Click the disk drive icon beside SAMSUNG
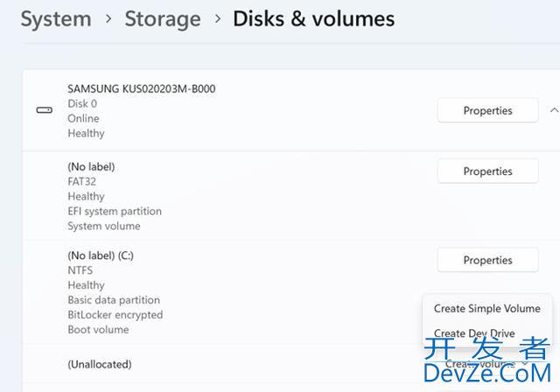Screen dimensions: 560x392 click(x=45, y=110)
